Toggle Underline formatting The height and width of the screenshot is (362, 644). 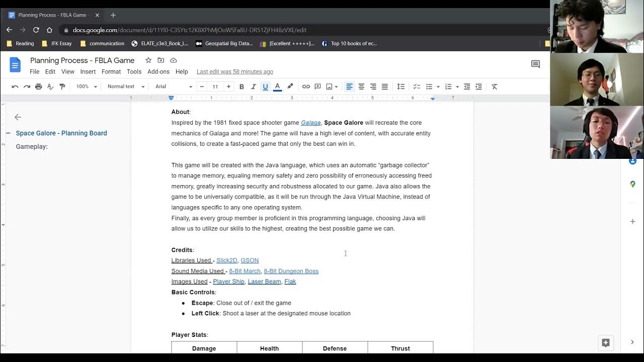click(x=265, y=86)
